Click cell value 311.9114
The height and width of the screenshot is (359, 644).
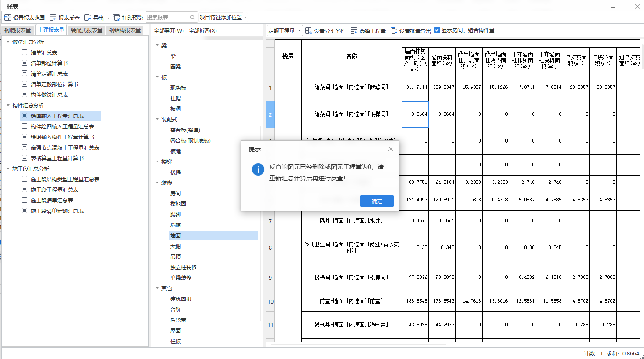(415, 87)
